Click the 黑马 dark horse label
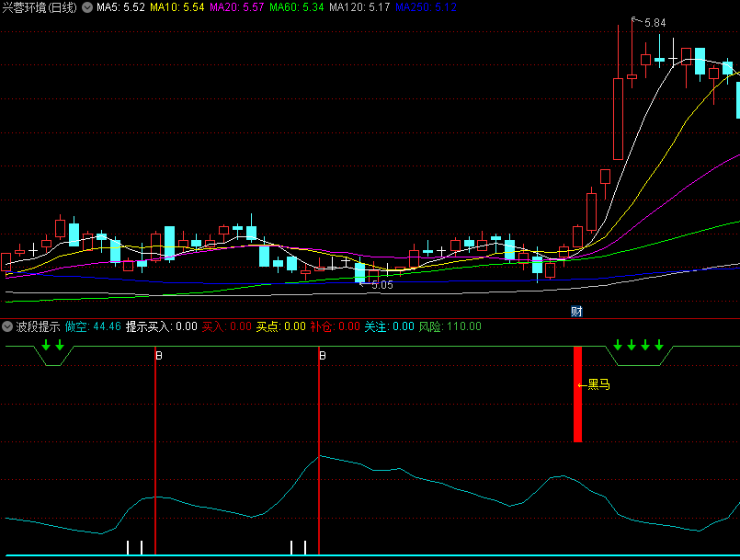Viewport: 740px width, 560px height. pyautogui.click(x=598, y=384)
